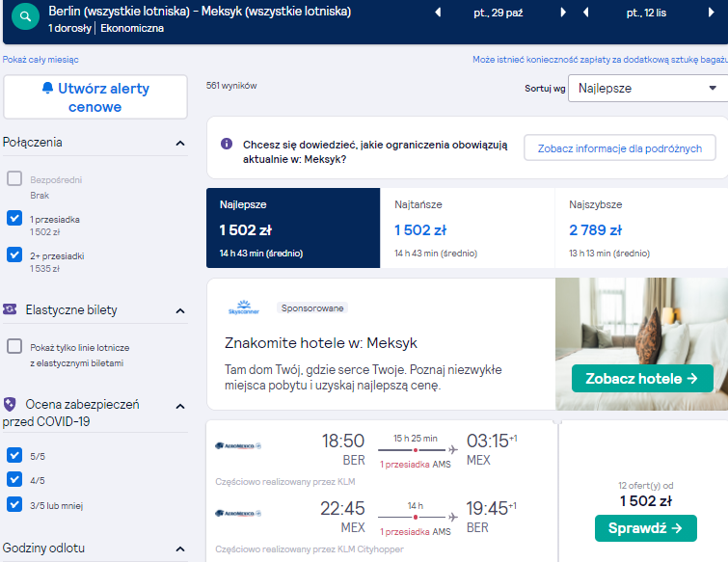Uncheck the 1 przesiadka filter
This screenshot has height=562, width=728.
tap(14, 218)
